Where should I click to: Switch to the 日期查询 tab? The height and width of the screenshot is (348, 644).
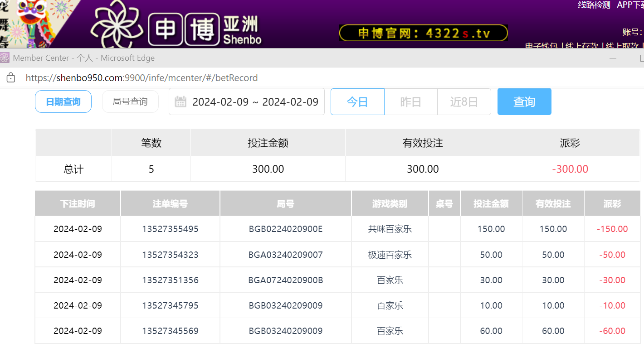point(63,101)
